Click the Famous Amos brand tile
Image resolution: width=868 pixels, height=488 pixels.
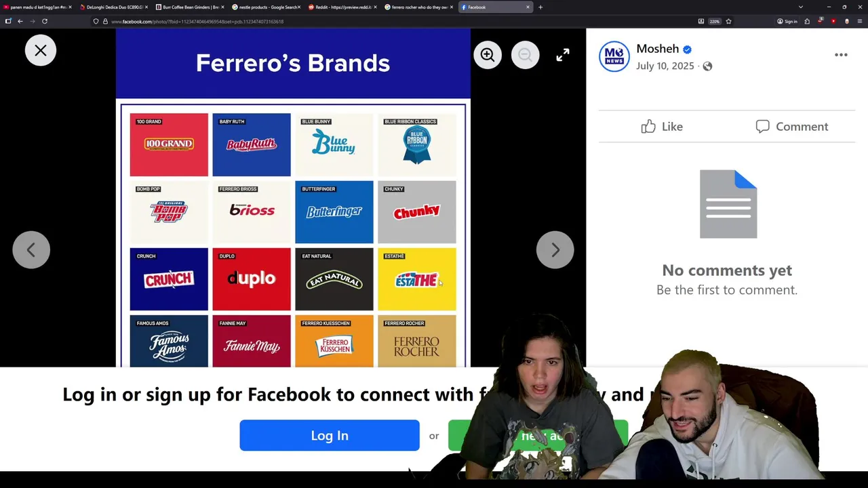pos(169,342)
